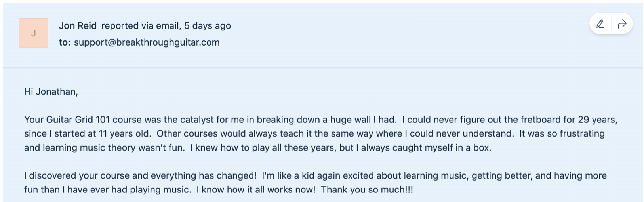The width and height of the screenshot is (644, 202).
Task: Open the sender name Jon Reid
Action: point(78,26)
